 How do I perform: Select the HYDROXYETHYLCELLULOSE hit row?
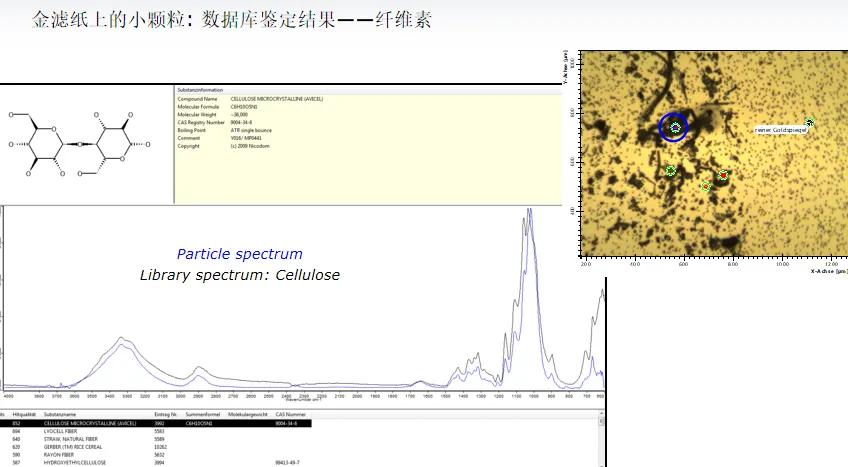point(156,463)
